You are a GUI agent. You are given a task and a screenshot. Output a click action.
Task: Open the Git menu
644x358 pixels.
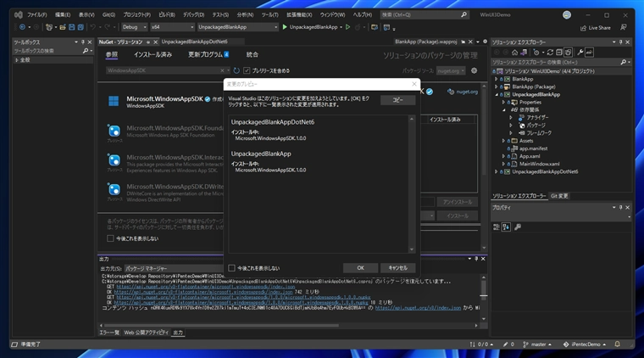point(108,14)
